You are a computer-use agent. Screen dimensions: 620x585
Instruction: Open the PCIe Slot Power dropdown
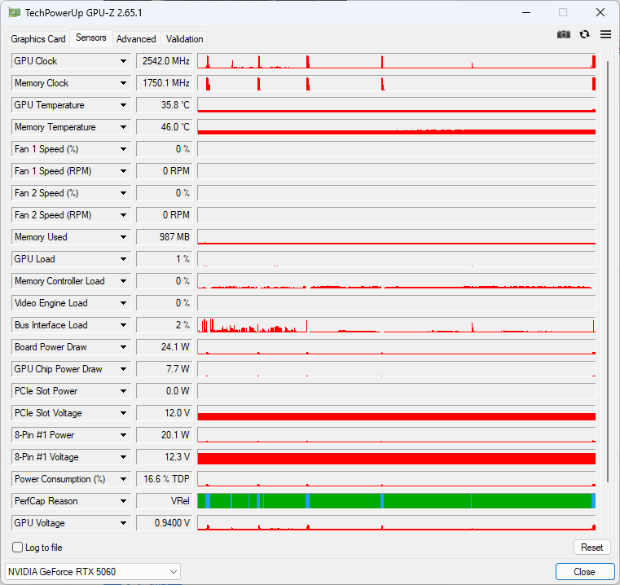(x=123, y=391)
